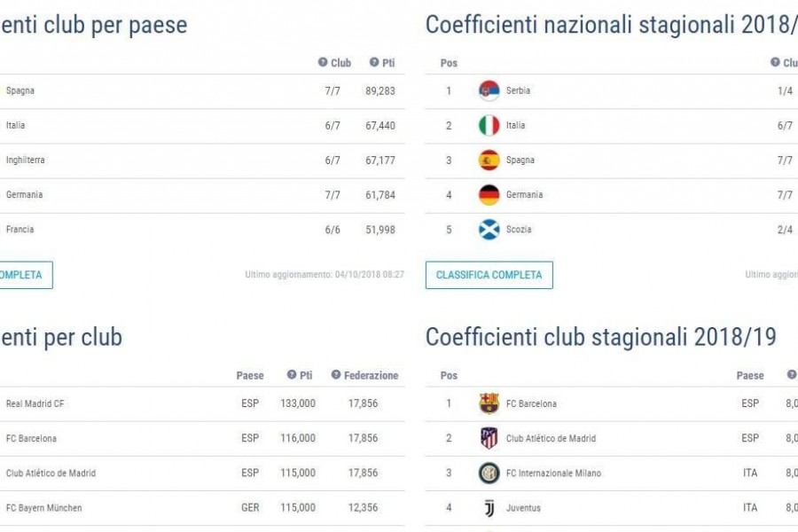798x532 pixels.
Task: Click the Germania flag icon
Action: pyautogui.click(x=489, y=194)
